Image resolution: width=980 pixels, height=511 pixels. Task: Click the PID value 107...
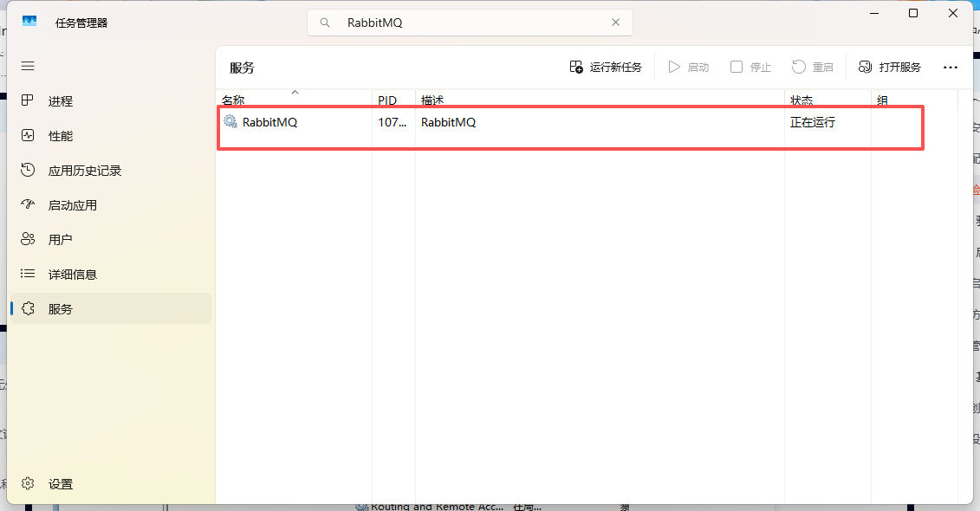point(392,122)
